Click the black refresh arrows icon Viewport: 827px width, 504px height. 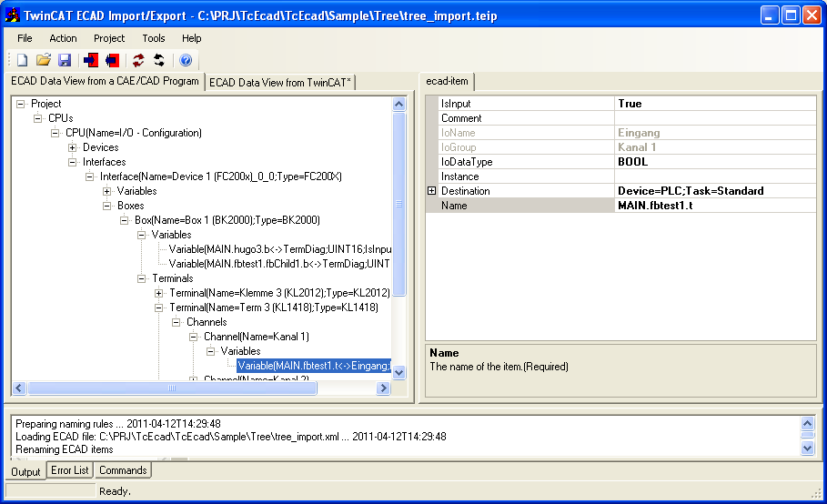(x=158, y=60)
